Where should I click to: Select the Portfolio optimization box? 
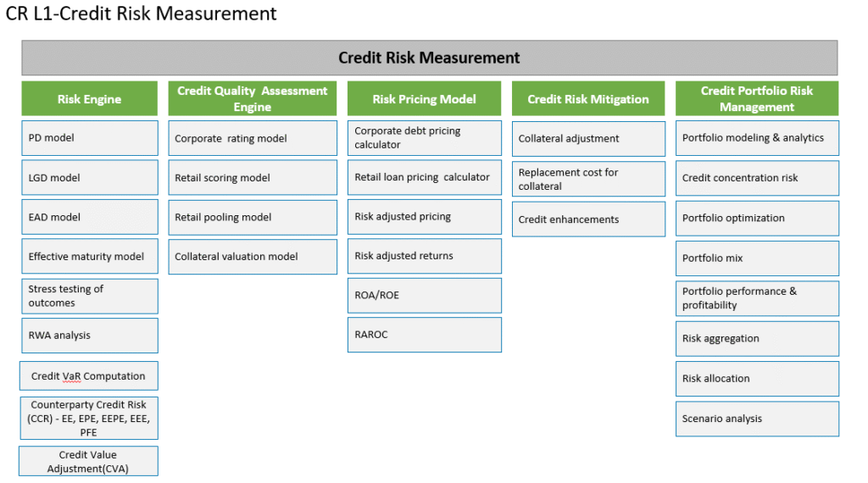tap(757, 218)
